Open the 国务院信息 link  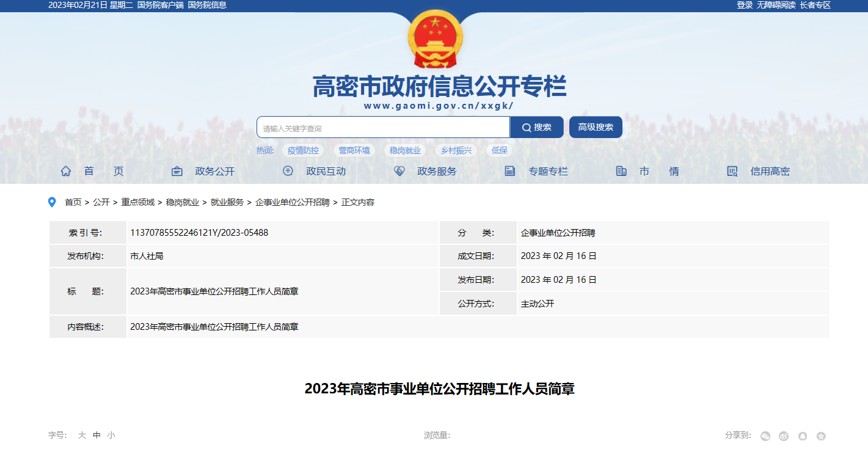point(207,5)
